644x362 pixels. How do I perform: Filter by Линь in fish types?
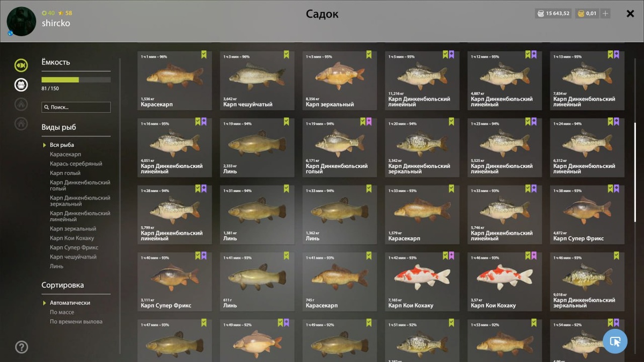(56, 266)
